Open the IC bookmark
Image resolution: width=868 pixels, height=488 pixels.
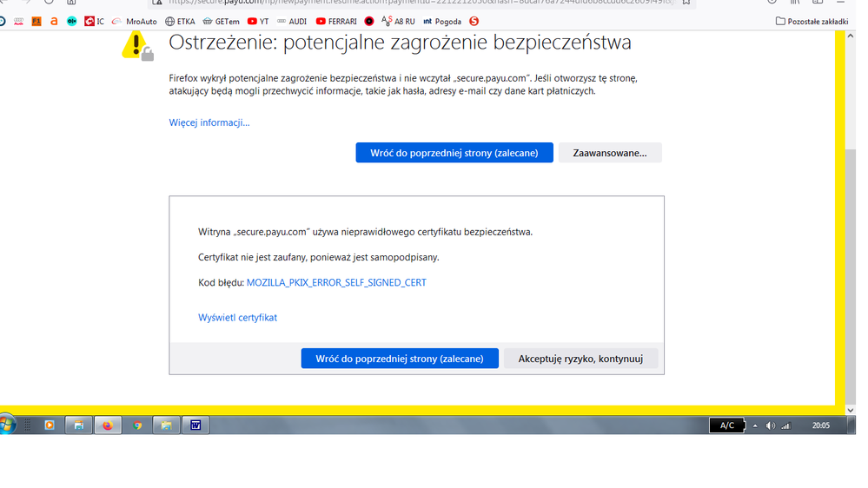click(x=94, y=22)
